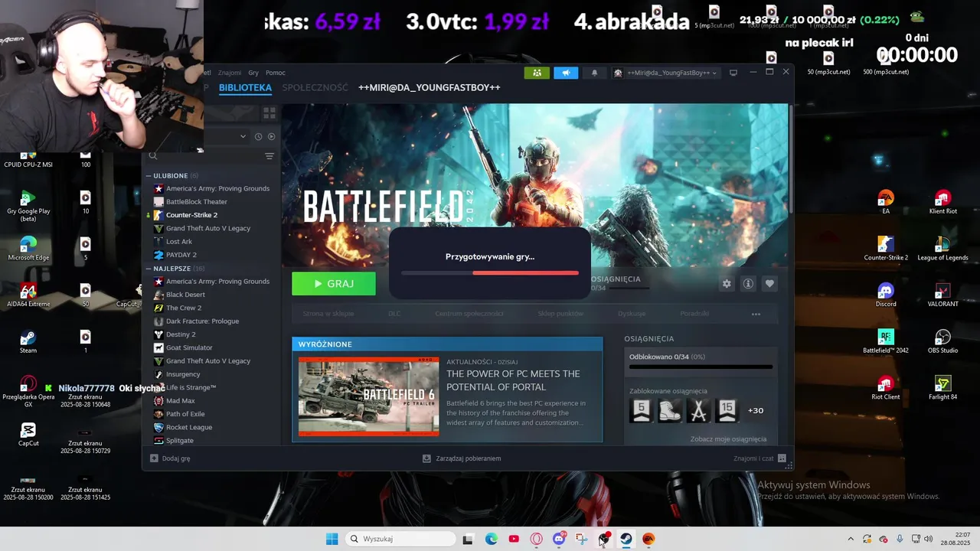Open Windows Start button
This screenshot has width=980, height=551.
(332, 539)
